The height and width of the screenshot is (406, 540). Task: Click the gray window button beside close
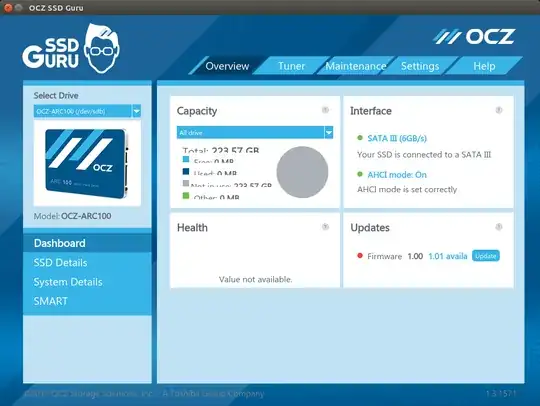coord(19,8)
